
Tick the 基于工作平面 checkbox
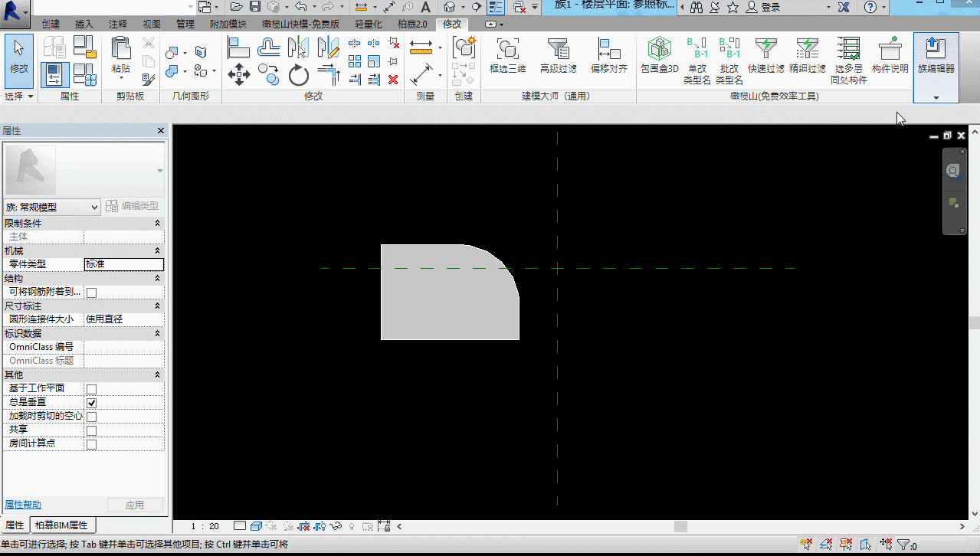(x=91, y=389)
